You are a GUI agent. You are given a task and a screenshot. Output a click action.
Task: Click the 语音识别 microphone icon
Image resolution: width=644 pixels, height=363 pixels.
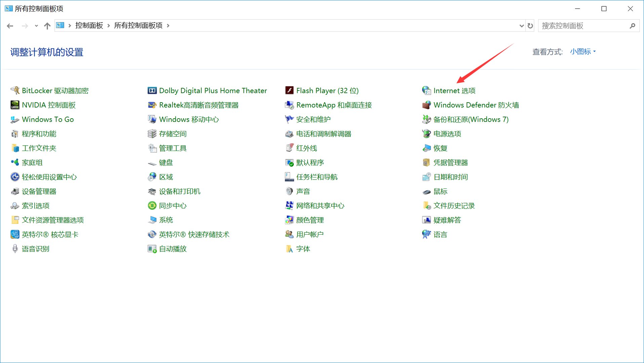pyautogui.click(x=15, y=249)
